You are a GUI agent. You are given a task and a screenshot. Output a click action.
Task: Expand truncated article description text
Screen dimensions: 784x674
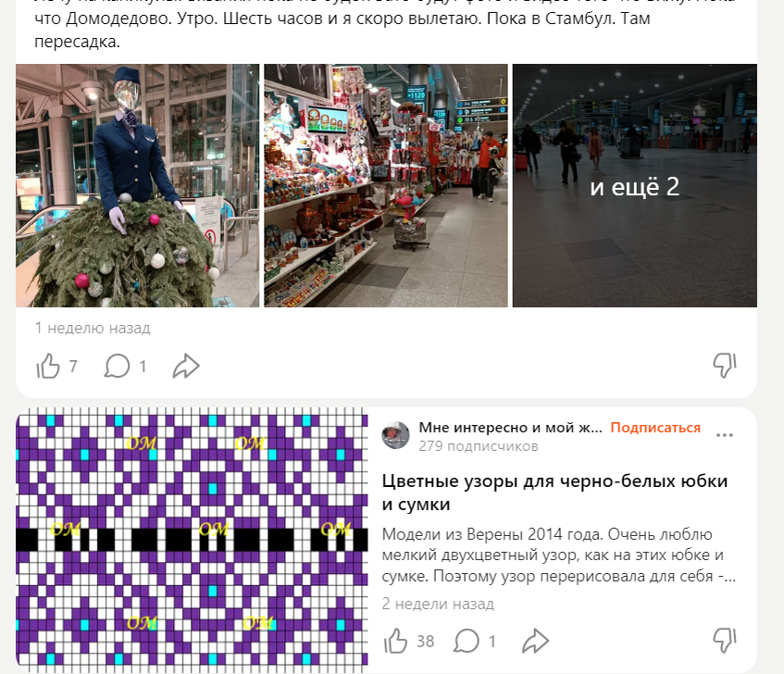coord(558,555)
